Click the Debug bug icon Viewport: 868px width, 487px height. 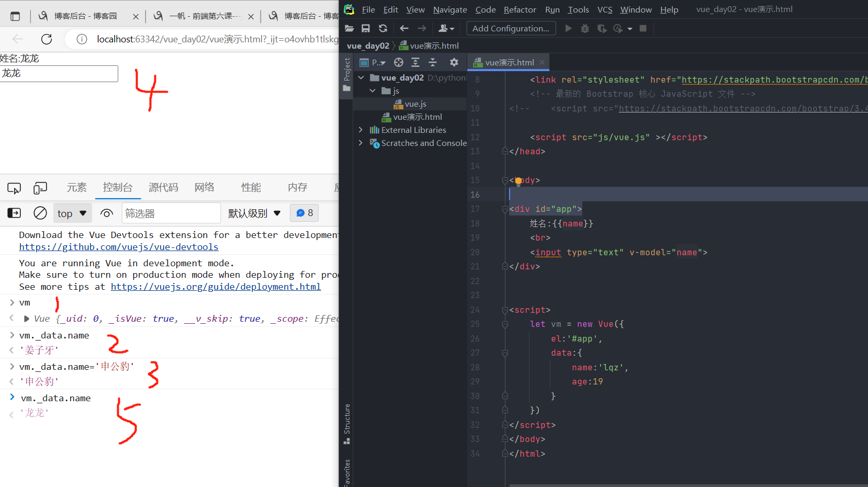coord(585,28)
